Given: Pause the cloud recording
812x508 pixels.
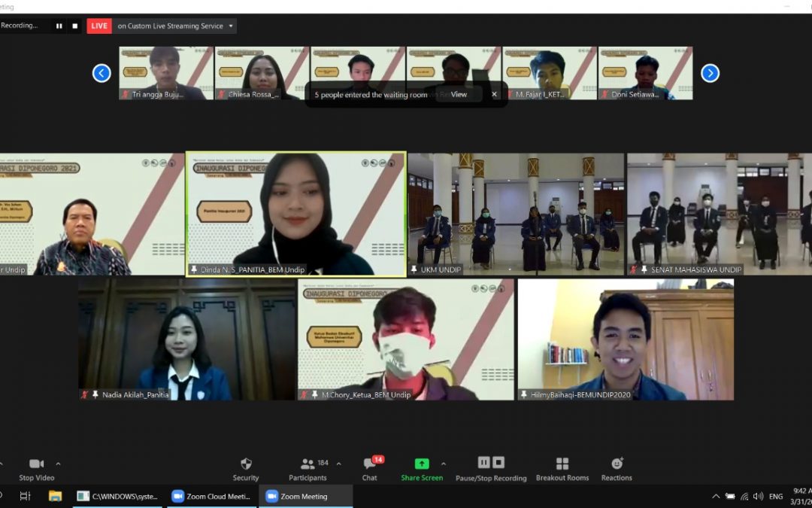Looking at the screenshot, I should click(x=483, y=461).
